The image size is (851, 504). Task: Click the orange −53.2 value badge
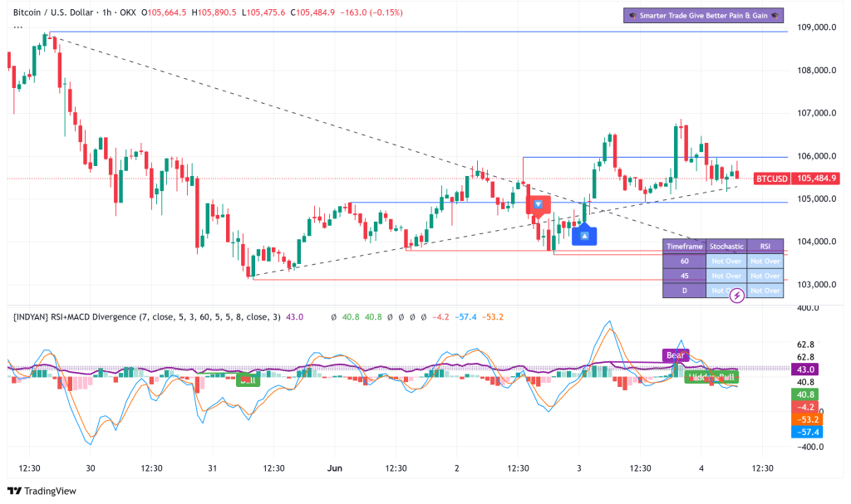[x=807, y=419]
